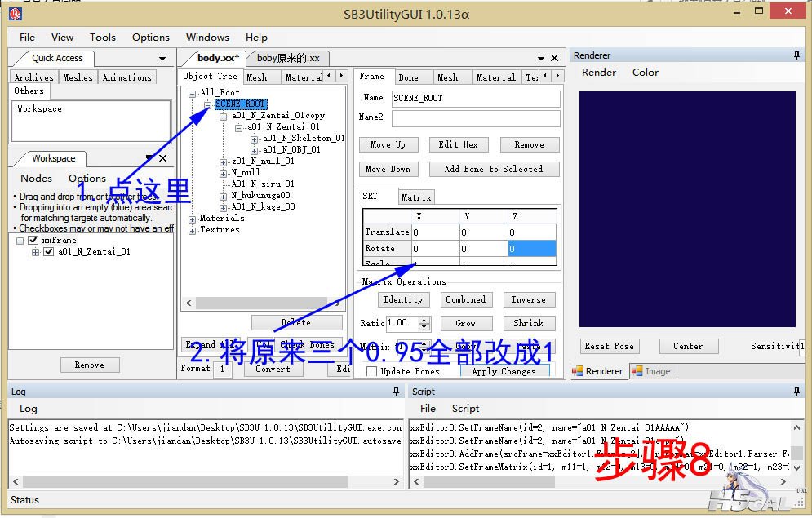The width and height of the screenshot is (812, 518).
Task: Toggle the a01_N_Zentai_01 checkbox in Workspace
Action: pos(49,251)
